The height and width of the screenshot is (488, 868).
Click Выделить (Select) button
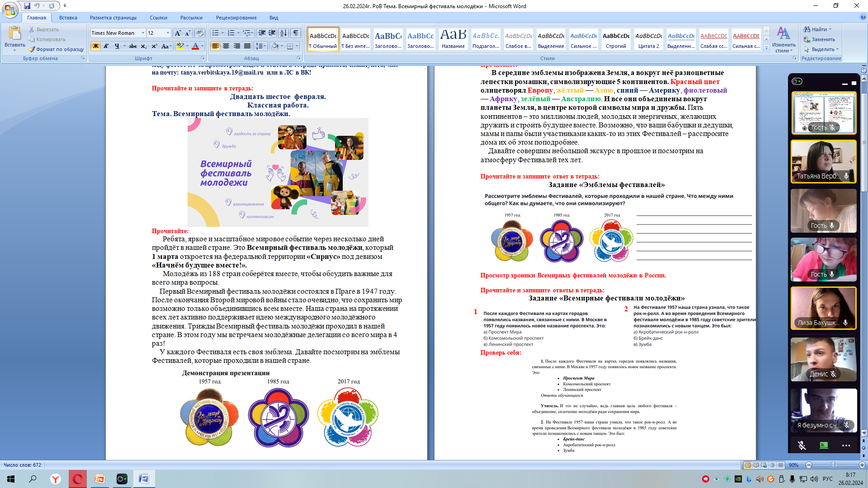pos(821,49)
